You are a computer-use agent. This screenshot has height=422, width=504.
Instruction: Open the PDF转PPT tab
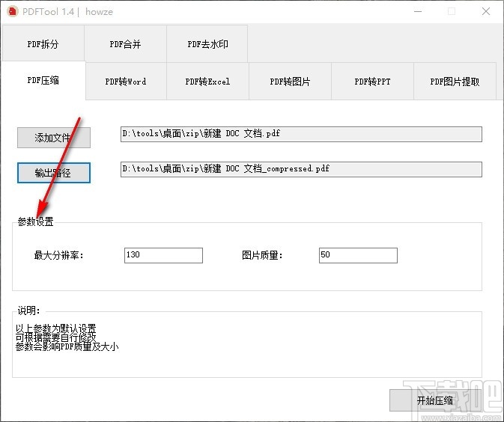pyautogui.click(x=372, y=82)
